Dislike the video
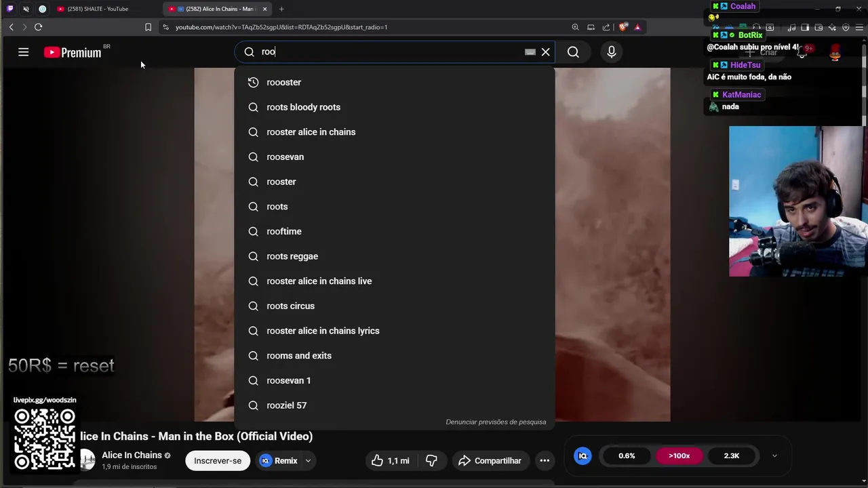Viewport: 868px width, 488px height. tap(432, 461)
